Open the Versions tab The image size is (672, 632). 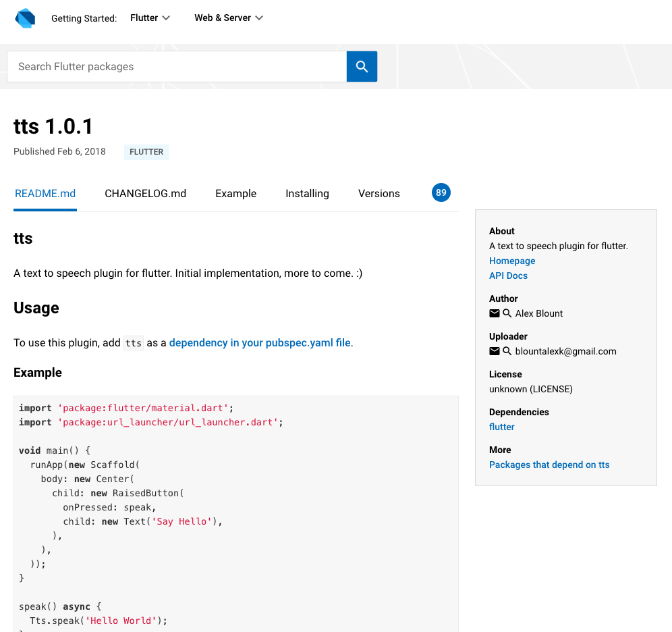(379, 194)
